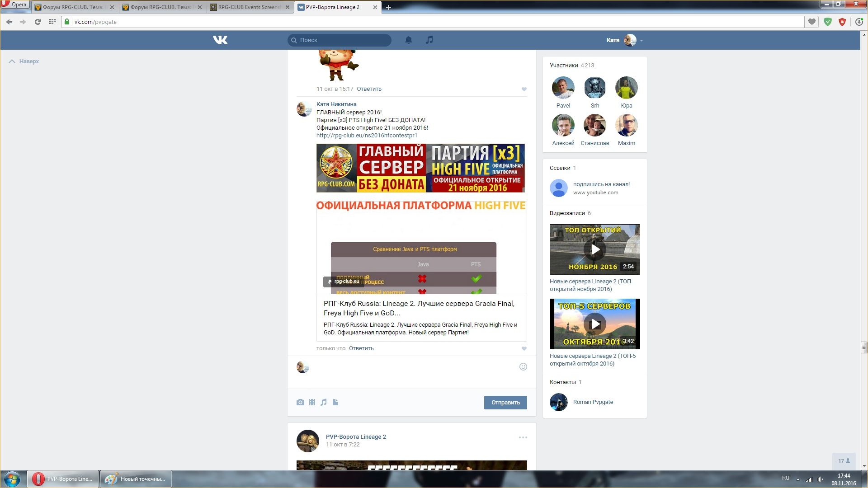Open the notifications bell
This screenshot has width=868, height=488.
[408, 40]
